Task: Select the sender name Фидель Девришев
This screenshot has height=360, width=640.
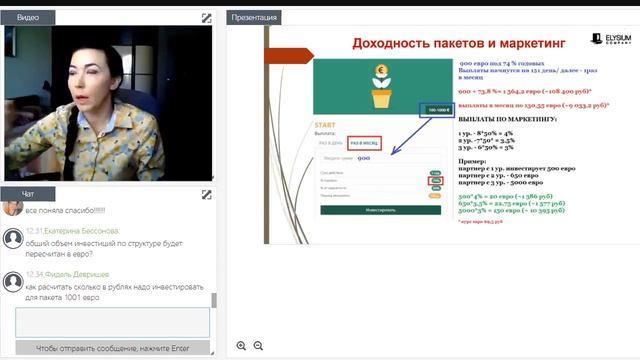Action: (77, 274)
